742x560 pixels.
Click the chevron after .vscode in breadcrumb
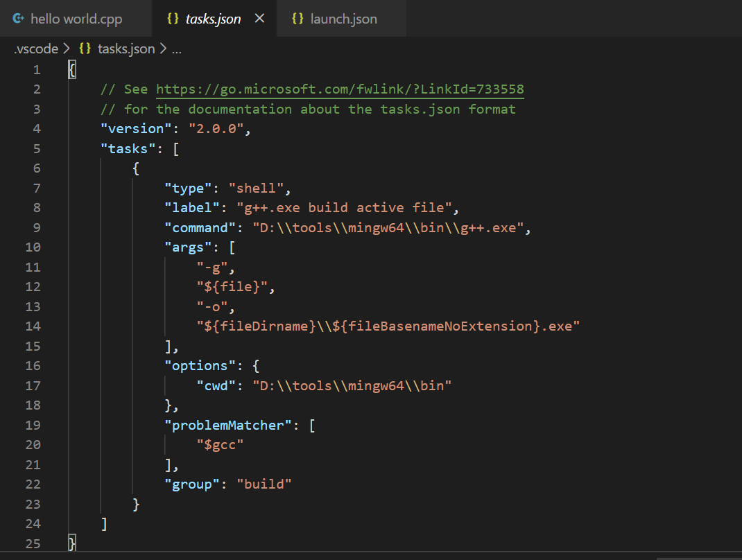click(66, 49)
